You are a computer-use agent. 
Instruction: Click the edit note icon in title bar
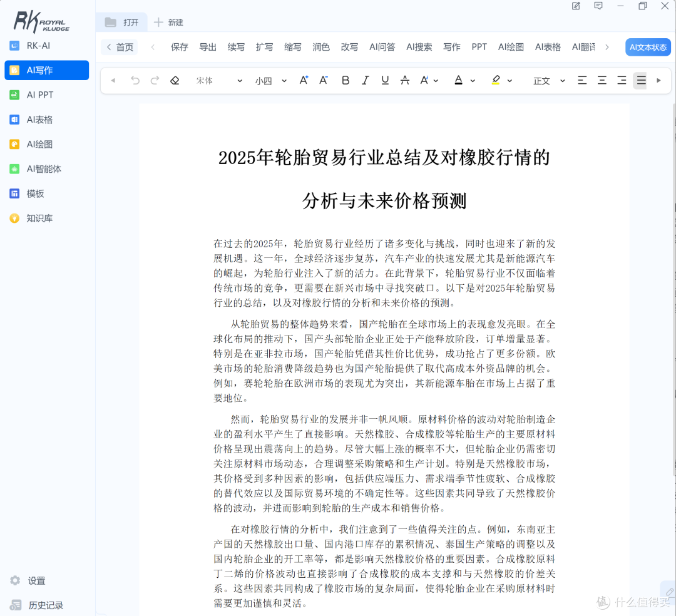coord(576,6)
